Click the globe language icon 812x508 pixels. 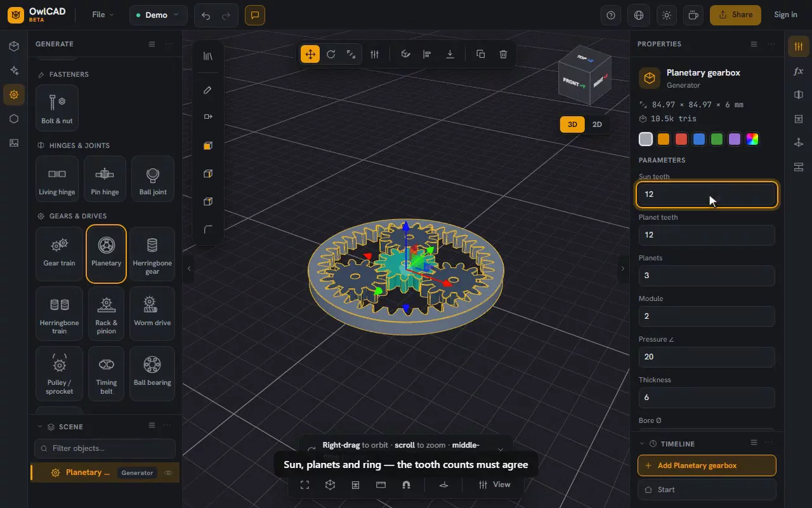(639, 15)
